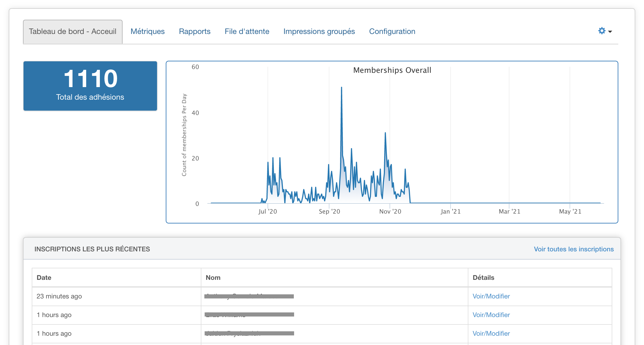Click the Nom column header
644x345 pixels.
coord(213,278)
